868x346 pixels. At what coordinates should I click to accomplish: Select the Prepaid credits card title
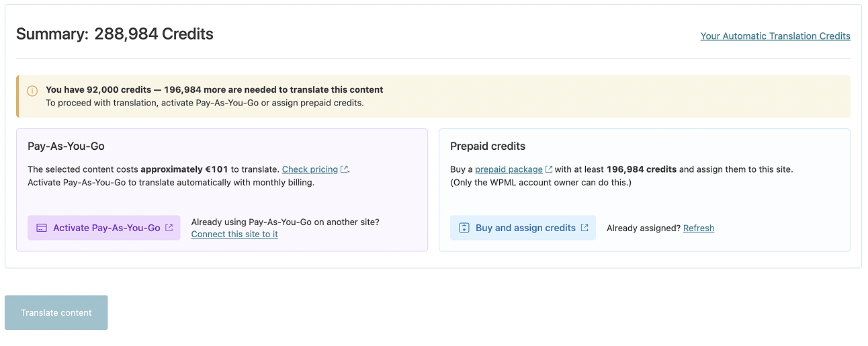488,146
